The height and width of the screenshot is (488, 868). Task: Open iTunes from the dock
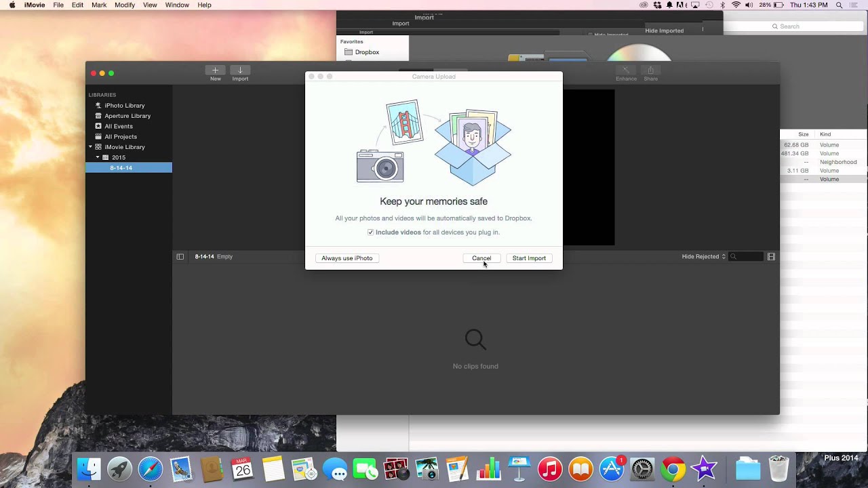click(550, 469)
